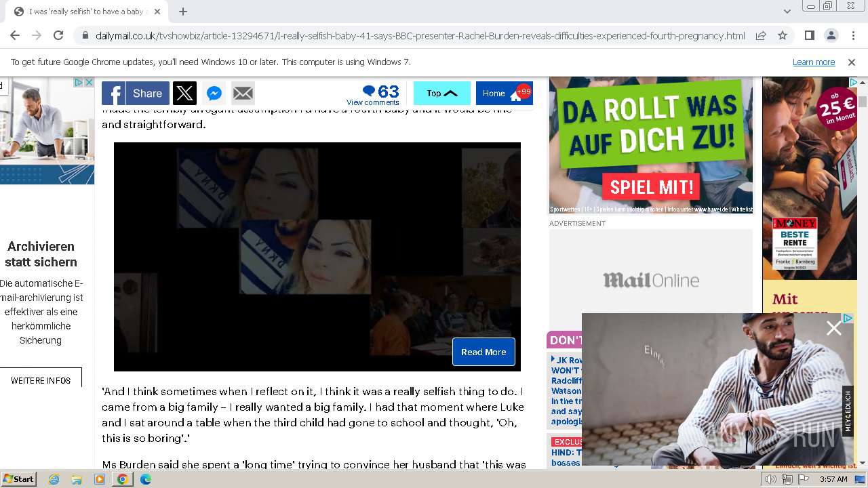This screenshot has height=488, width=868.
Task: Click the address bar URL
Action: (x=420, y=36)
